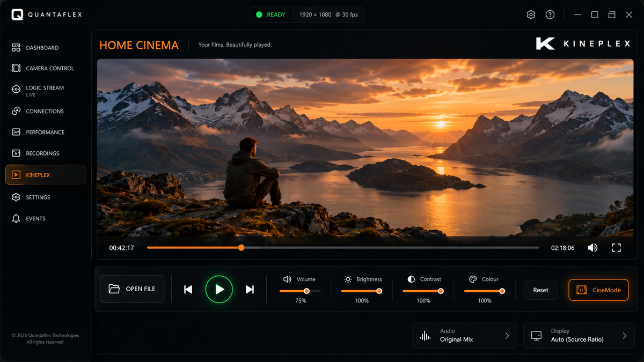View Events in the sidebar
Viewport: 644px width, 362px height.
46,218
